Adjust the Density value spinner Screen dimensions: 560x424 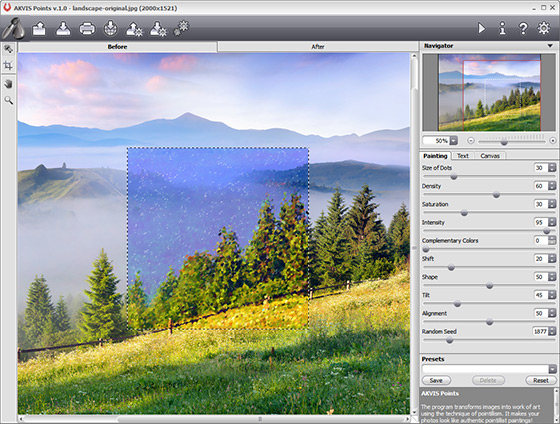pyautogui.click(x=552, y=186)
